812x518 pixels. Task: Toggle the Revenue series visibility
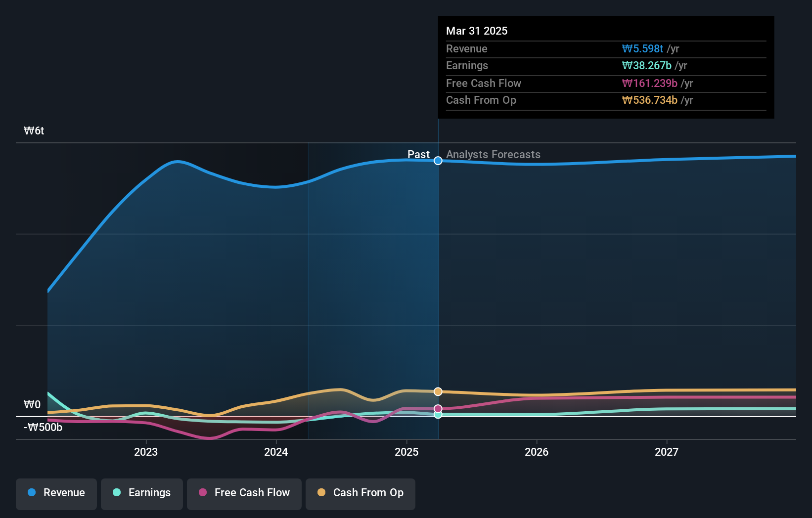coord(56,493)
